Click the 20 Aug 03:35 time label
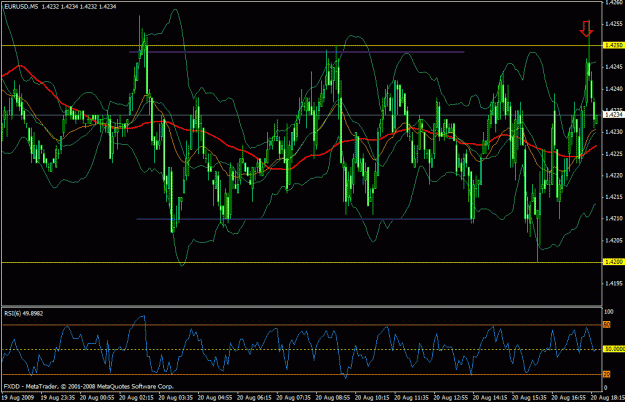Image resolution: width=625 pixels, height=402 pixels. [176, 397]
